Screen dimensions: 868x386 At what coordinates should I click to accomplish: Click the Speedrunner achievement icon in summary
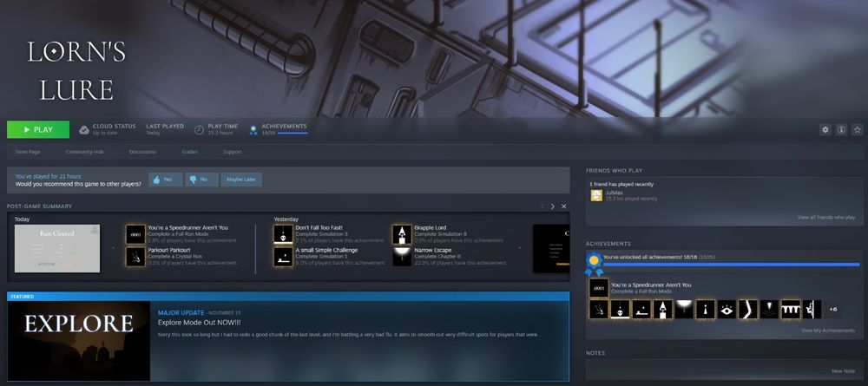pos(135,234)
